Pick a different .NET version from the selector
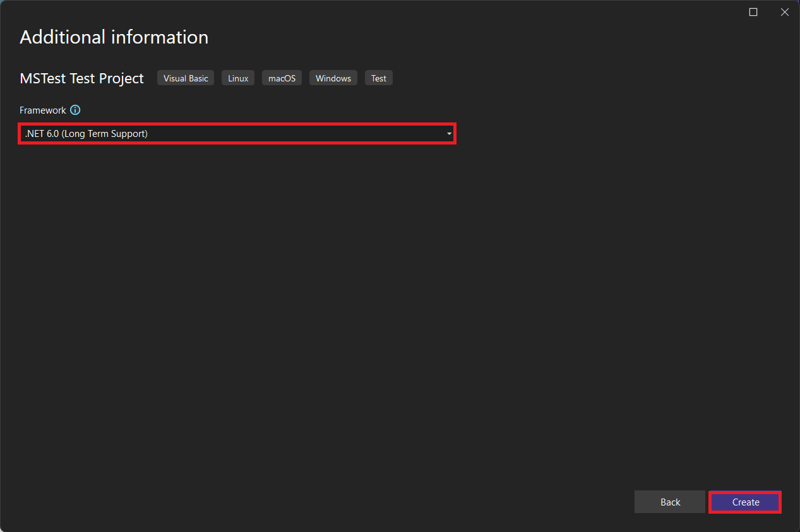The height and width of the screenshot is (532, 800). coord(447,133)
